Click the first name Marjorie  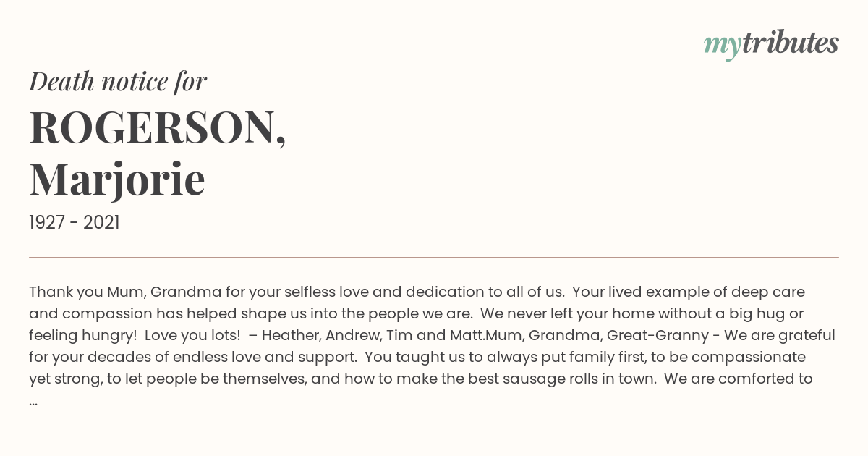coord(117,179)
